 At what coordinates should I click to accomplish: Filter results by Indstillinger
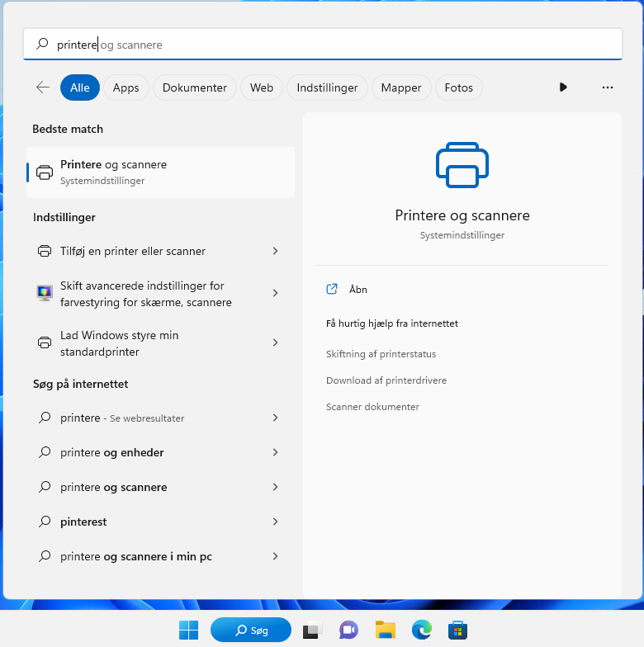click(327, 87)
